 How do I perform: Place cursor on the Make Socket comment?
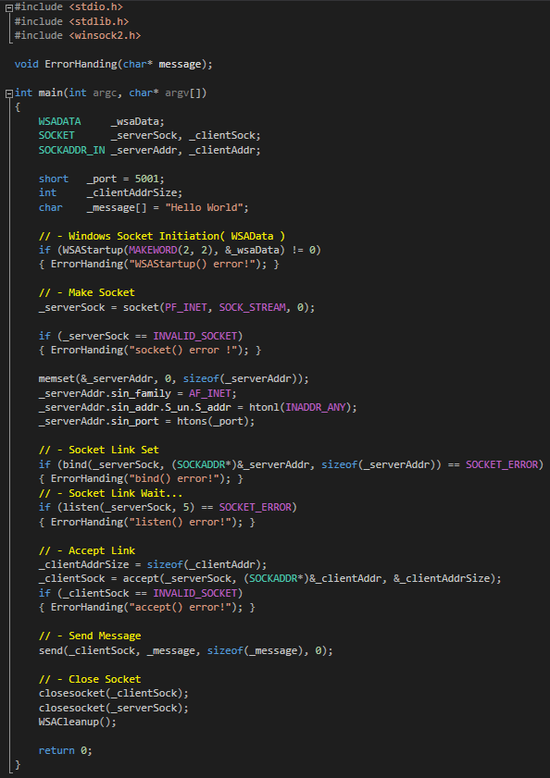(86, 293)
